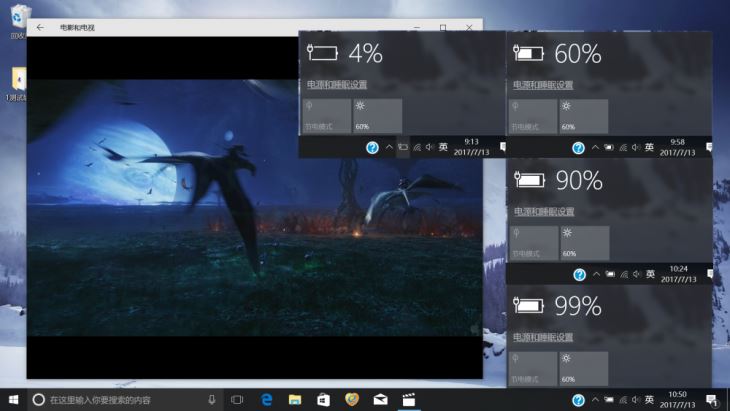
Task: Open the volume icon beside the 9:13 clock
Action: pyautogui.click(x=429, y=147)
